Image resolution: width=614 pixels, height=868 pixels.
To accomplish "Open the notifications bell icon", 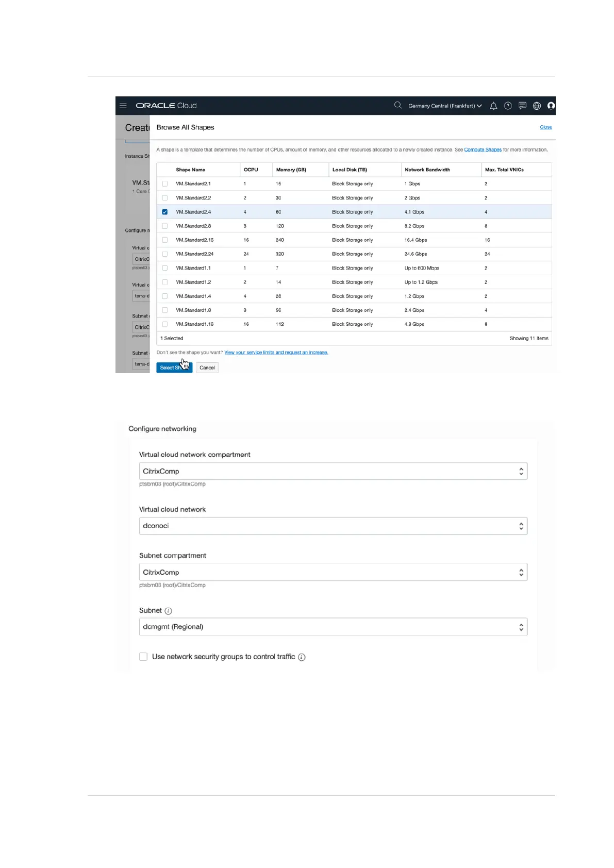I will pos(493,106).
